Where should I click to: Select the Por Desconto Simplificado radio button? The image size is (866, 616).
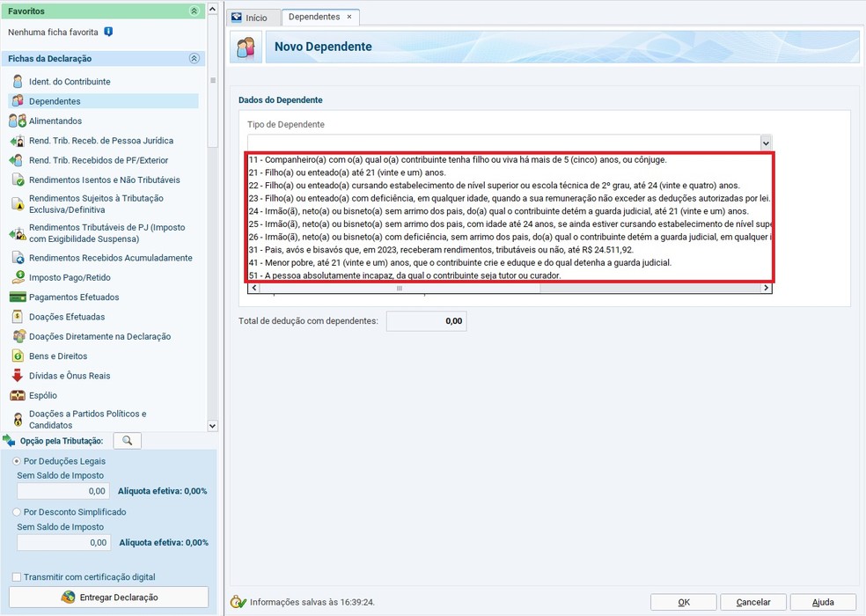point(17,512)
